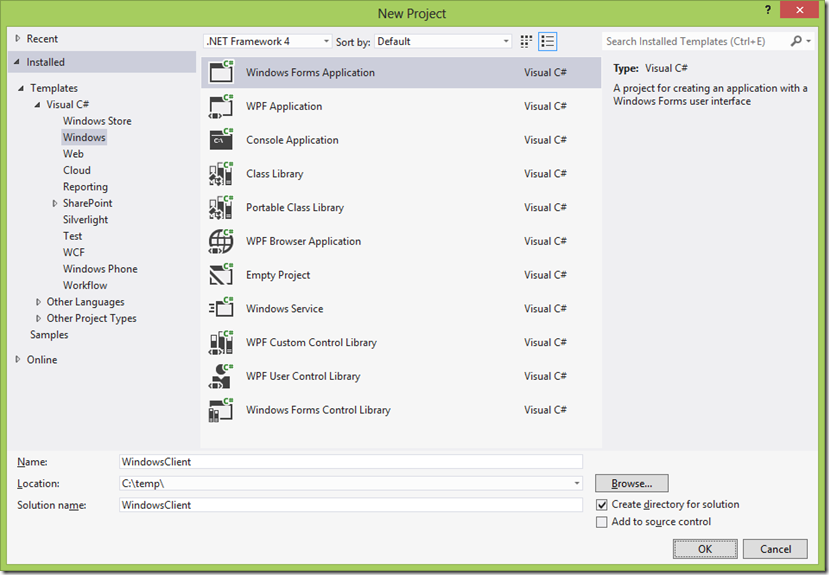Switch to medium icons list view
This screenshot has height=575, width=829.
click(547, 41)
